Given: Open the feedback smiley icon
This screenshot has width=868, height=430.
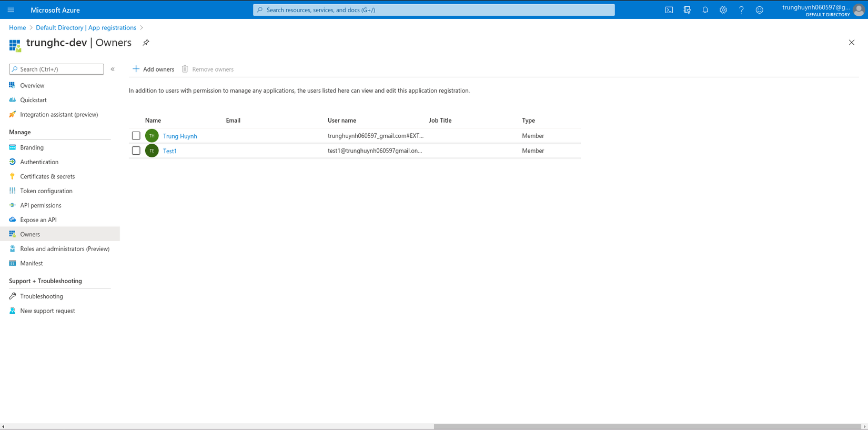Looking at the screenshot, I should point(760,10).
